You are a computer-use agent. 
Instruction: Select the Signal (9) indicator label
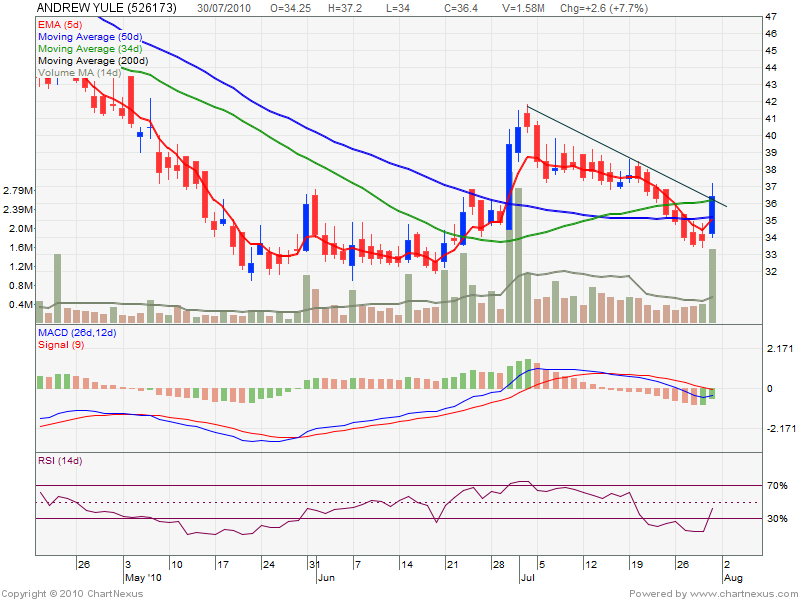pyautogui.click(x=62, y=344)
